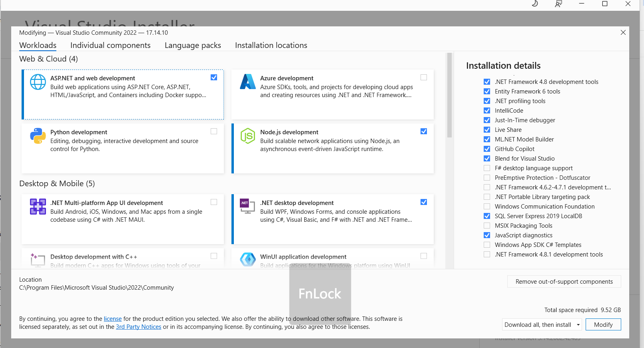Uncheck Just-In-Time debugger

487,120
